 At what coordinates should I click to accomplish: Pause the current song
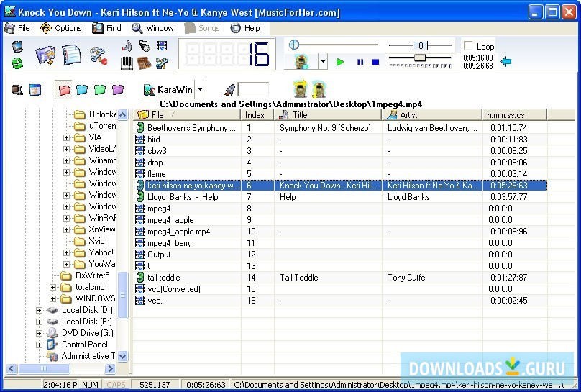coord(360,63)
